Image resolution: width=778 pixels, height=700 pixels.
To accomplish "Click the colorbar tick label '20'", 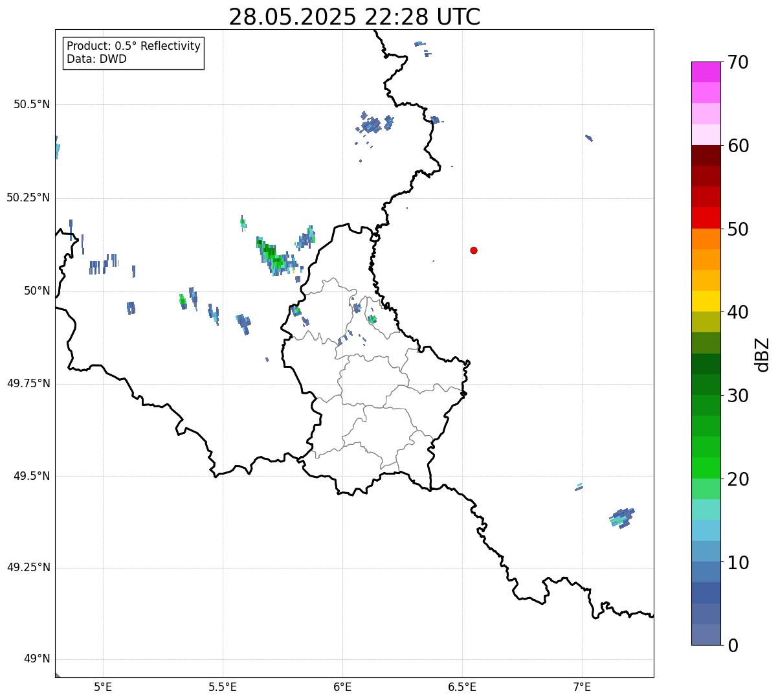I will pyautogui.click(x=738, y=480).
